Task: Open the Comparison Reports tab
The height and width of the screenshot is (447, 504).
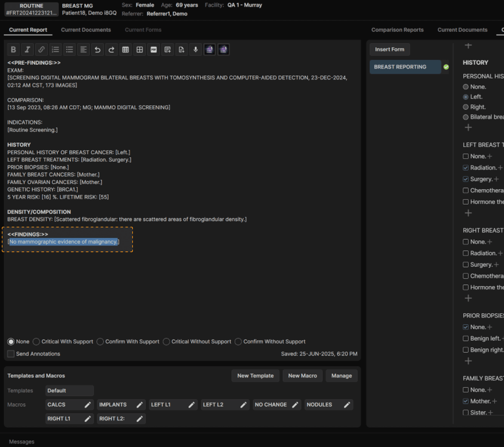Action: (x=397, y=30)
